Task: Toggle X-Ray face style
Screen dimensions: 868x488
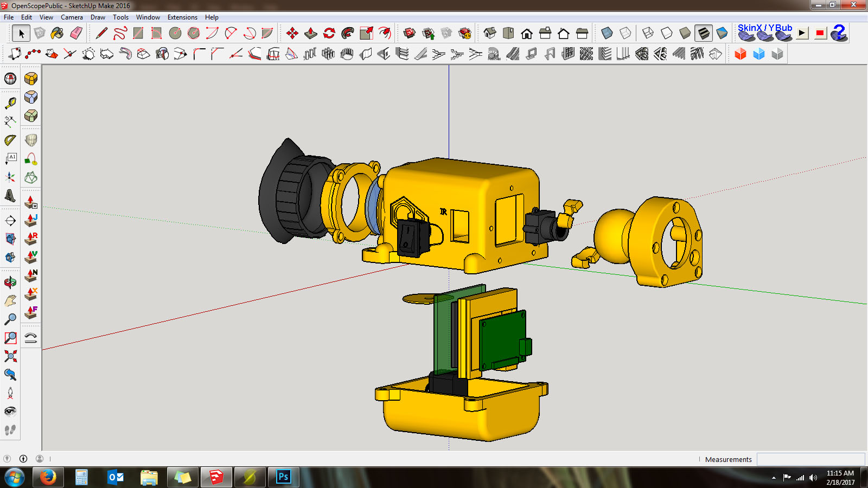Action: tap(607, 34)
